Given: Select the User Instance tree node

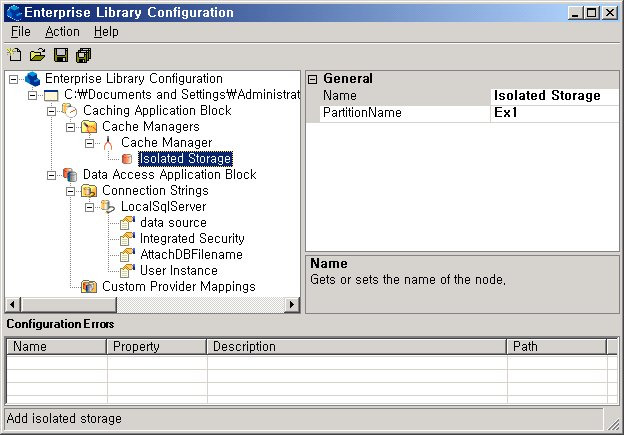Looking at the screenshot, I should coord(179,270).
